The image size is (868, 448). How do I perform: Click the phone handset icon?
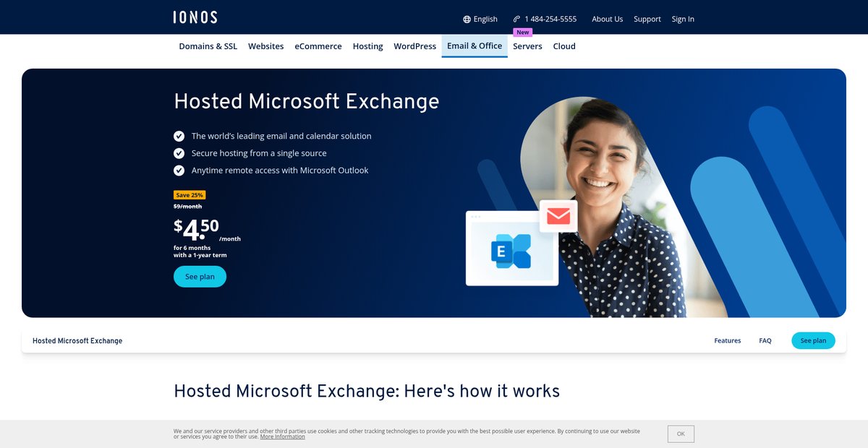pos(516,20)
